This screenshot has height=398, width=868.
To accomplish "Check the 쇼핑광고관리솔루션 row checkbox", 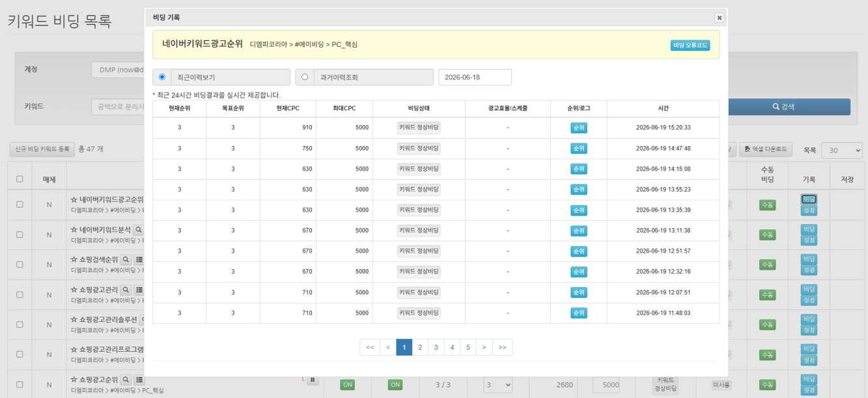I will pyautogui.click(x=20, y=324).
